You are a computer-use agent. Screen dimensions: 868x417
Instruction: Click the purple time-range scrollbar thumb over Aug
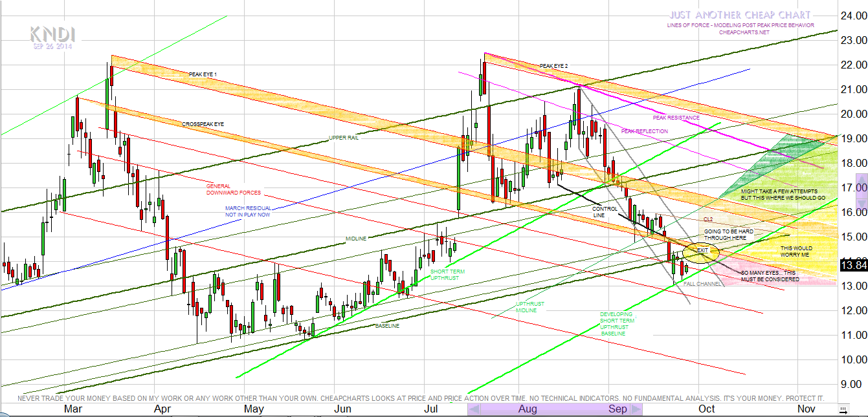click(555, 409)
